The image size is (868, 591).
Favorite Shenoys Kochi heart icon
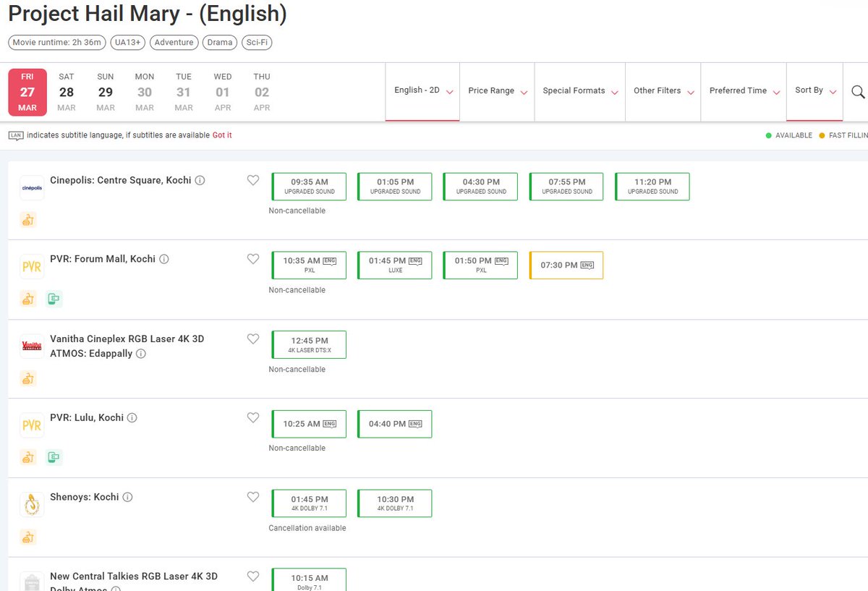point(253,497)
